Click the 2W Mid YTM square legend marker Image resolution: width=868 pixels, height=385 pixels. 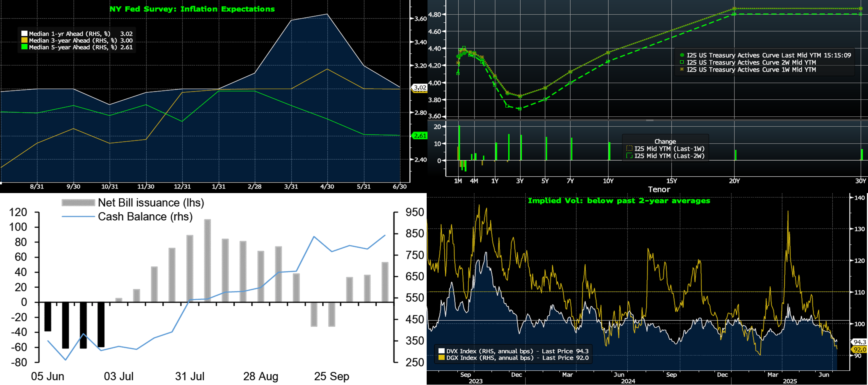tap(682, 62)
